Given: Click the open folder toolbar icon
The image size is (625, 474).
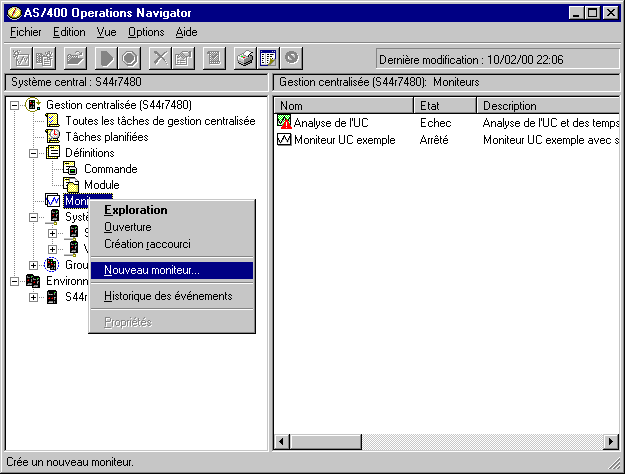Looking at the screenshot, I should tap(75, 59).
